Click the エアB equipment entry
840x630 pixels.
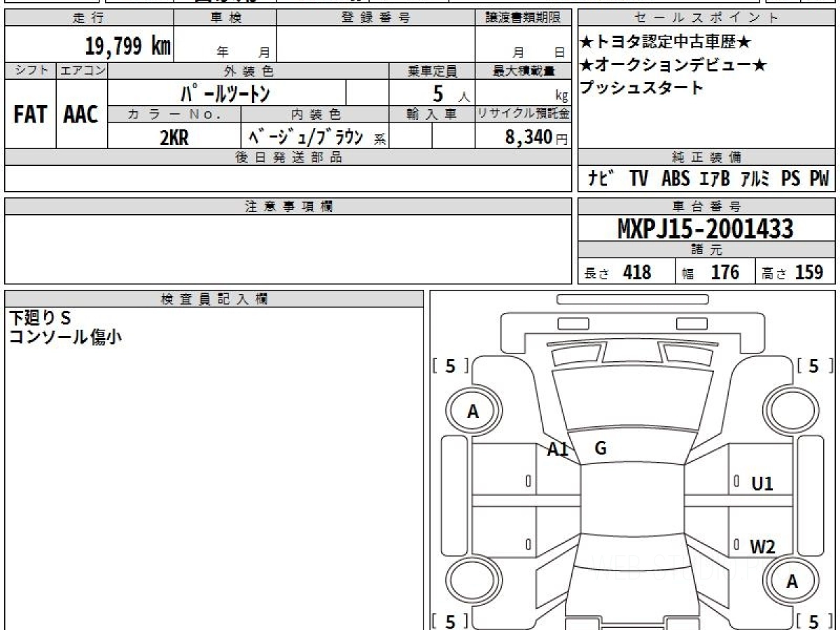(x=715, y=178)
